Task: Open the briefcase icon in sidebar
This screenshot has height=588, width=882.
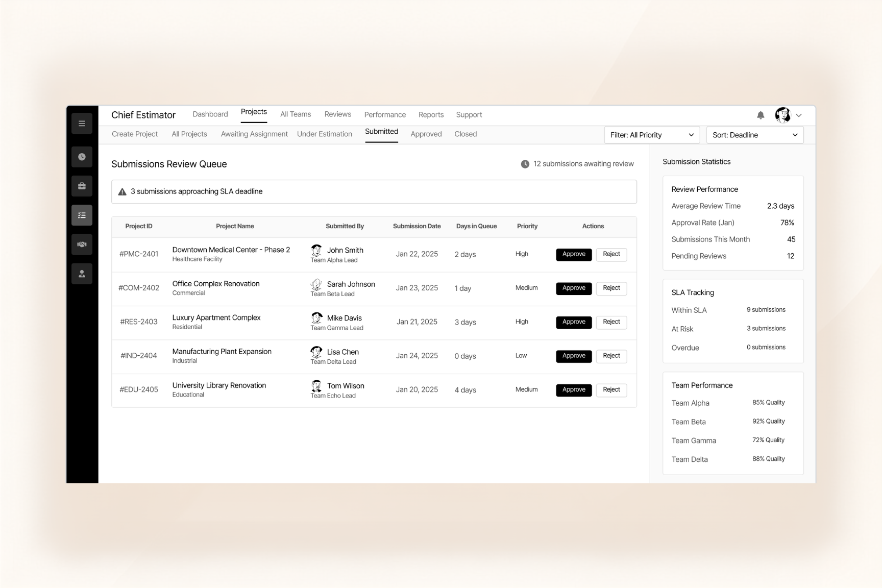Action: (x=82, y=186)
